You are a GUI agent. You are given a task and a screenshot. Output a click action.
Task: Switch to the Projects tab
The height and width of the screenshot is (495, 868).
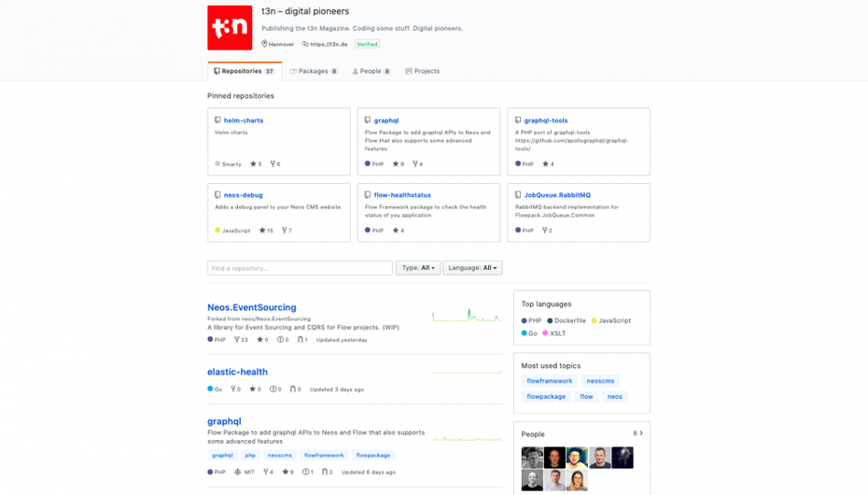423,71
